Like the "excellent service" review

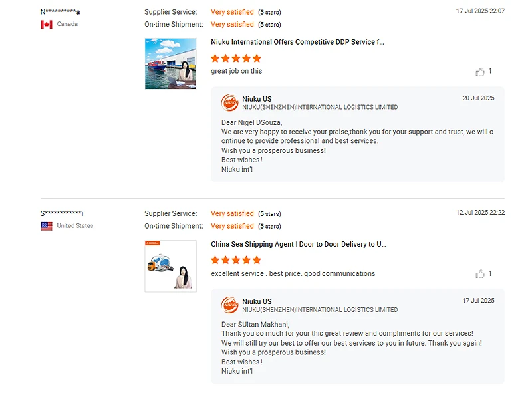tap(479, 274)
